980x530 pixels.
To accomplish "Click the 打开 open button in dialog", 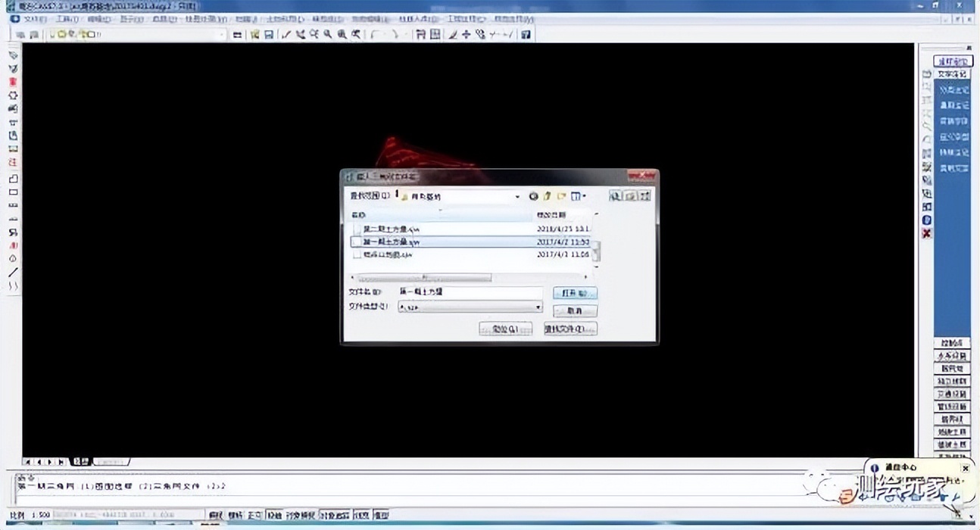I will coord(575,292).
